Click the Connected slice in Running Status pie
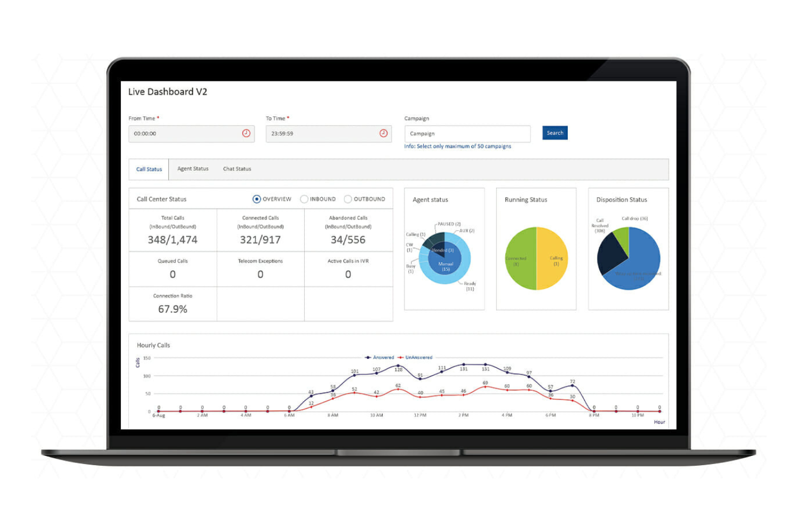798x532 pixels. (x=521, y=259)
